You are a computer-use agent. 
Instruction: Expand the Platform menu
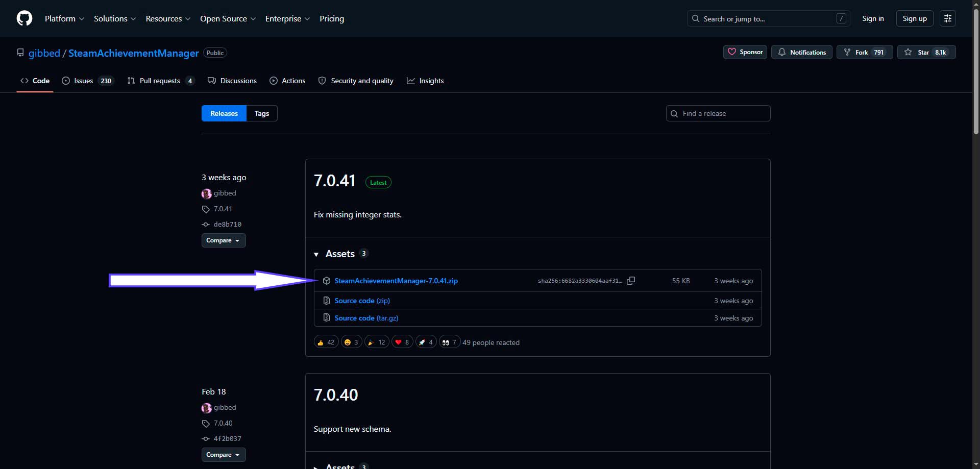(x=64, y=18)
